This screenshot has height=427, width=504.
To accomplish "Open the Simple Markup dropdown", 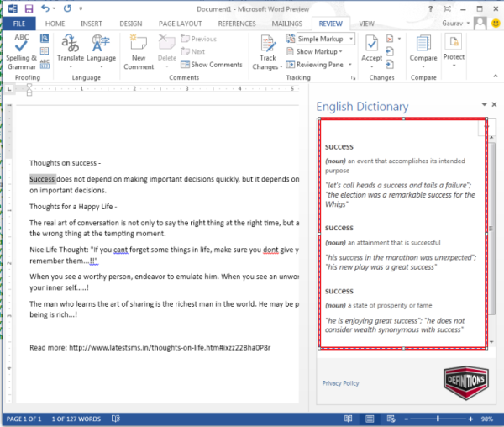I will click(326, 39).
